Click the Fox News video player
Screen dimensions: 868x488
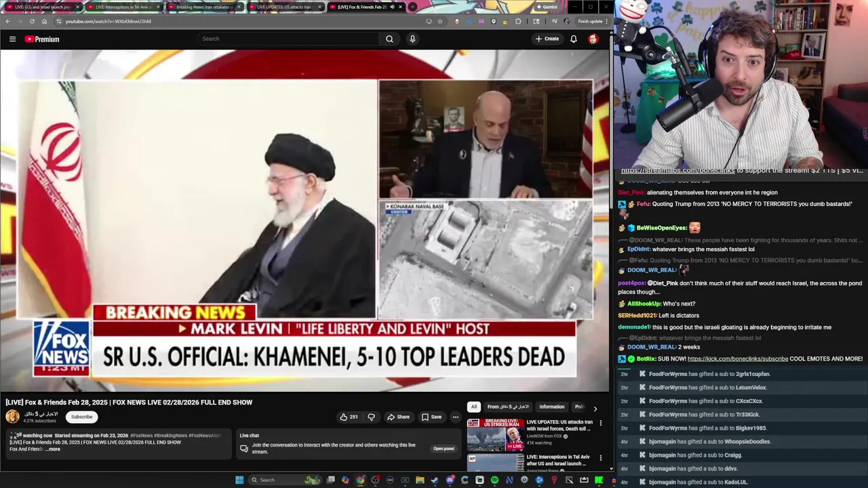click(x=304, y=221)
